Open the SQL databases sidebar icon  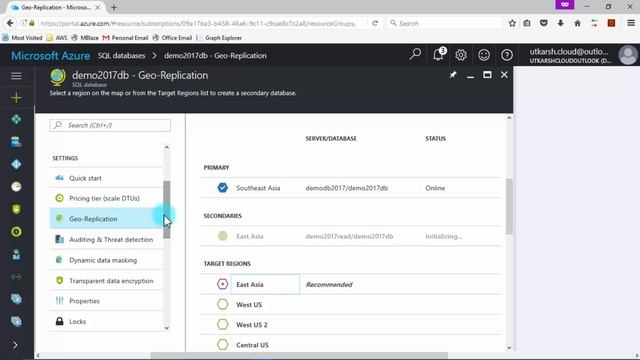tap(16, 142)
